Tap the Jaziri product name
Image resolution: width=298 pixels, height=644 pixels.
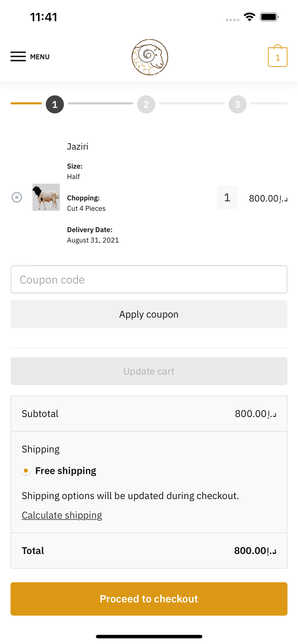coord(77,146)
